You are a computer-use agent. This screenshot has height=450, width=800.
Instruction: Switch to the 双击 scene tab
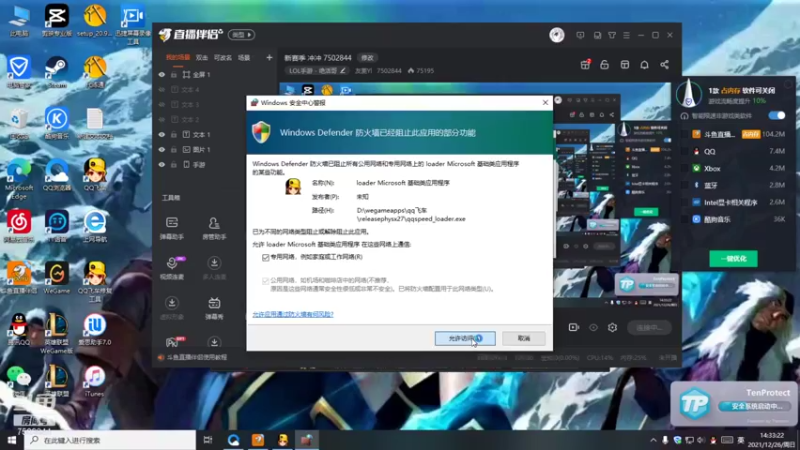point(202,58)
